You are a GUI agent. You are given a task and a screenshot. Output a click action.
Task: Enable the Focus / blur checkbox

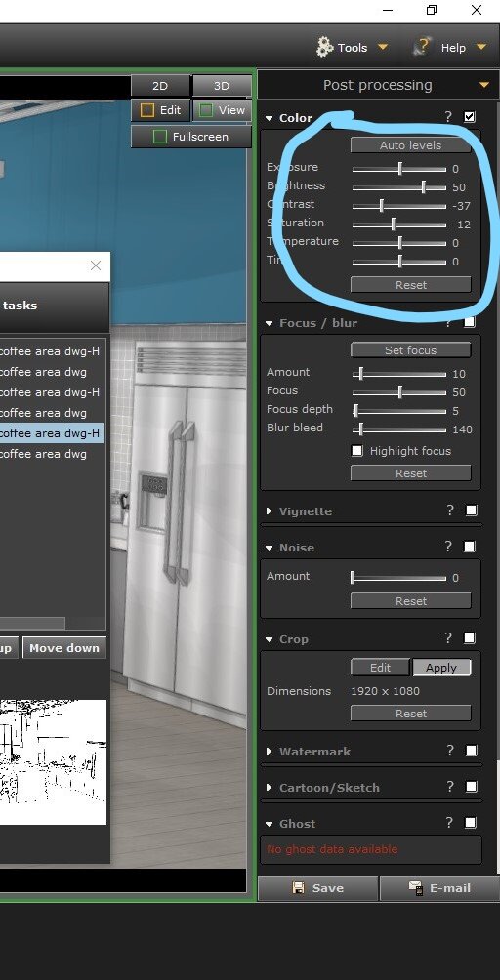click(470, 322)
